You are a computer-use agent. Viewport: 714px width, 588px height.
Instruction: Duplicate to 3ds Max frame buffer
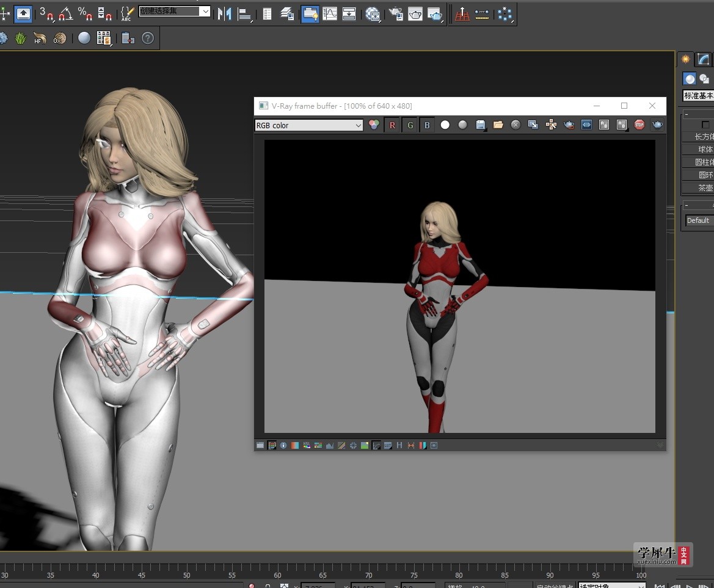pos(533,125)
